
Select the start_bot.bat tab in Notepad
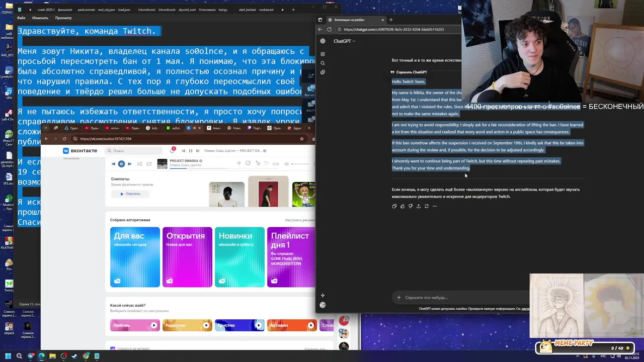click(247, 10)
